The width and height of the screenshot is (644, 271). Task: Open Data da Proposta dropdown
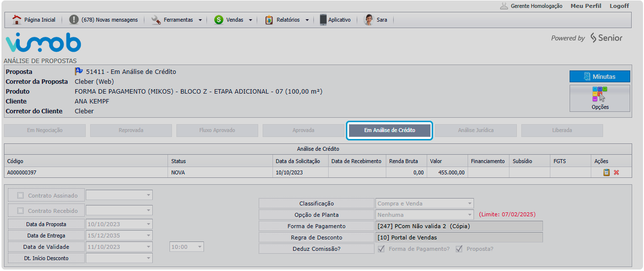coord(148,224)
